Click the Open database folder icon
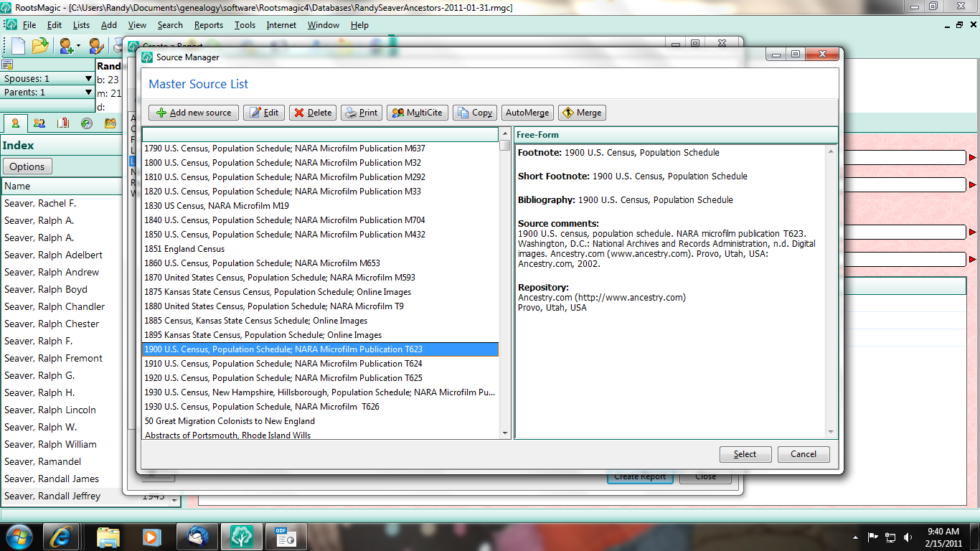 point(40,46)
